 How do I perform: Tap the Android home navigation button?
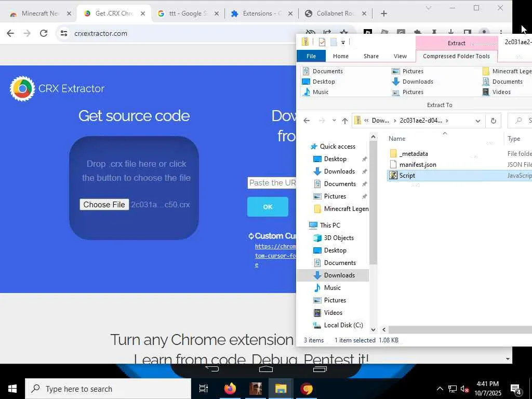pyautogui.click(x=266, y=369)
